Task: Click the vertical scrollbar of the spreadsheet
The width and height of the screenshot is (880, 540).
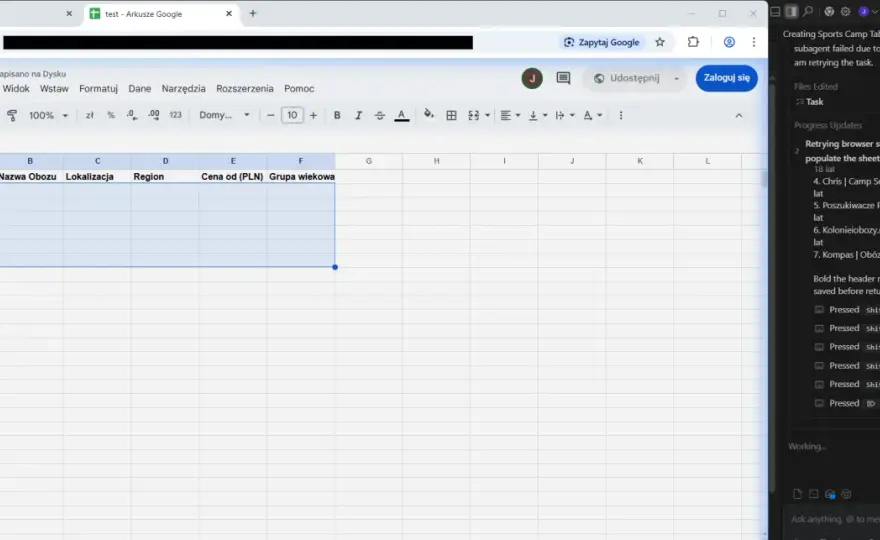Action: (764, 180)
